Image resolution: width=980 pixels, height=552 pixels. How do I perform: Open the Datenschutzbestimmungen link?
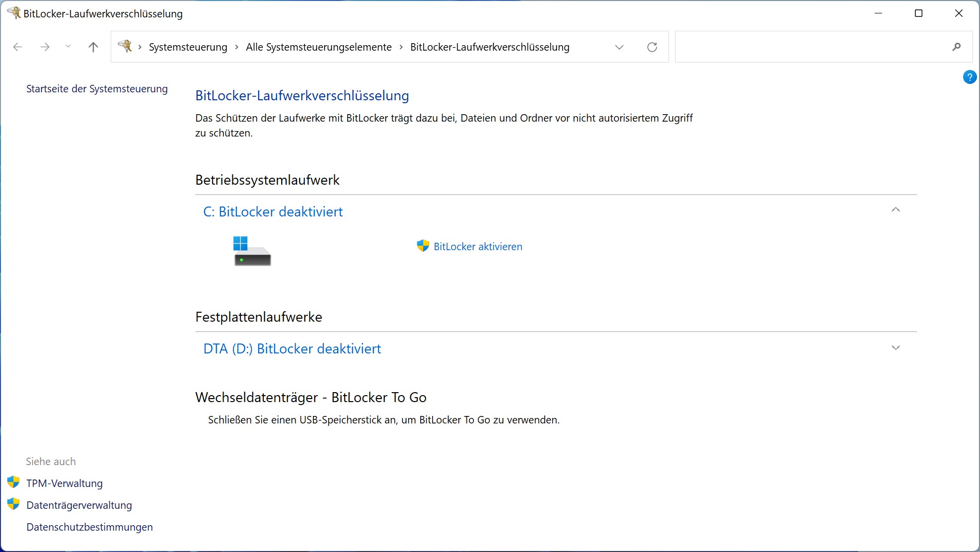(x=89, y=527)
